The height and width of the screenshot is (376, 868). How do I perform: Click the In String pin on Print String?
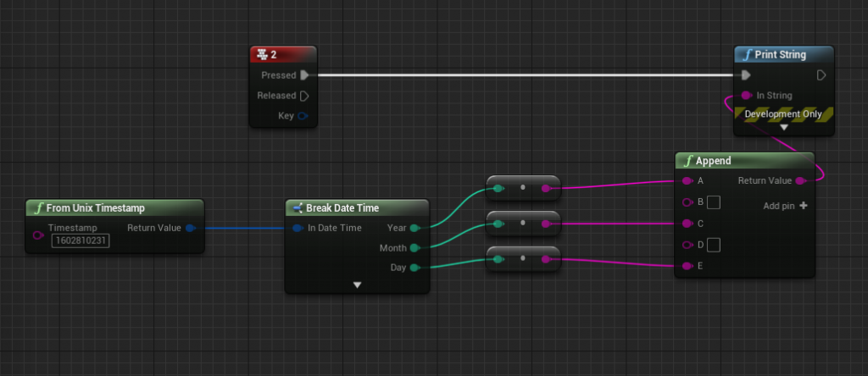(x=747, y=96)
